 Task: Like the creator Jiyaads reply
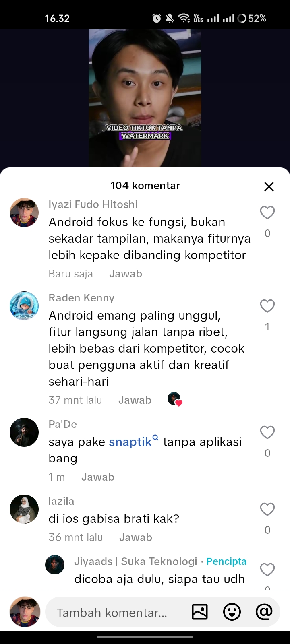(267, 570)
